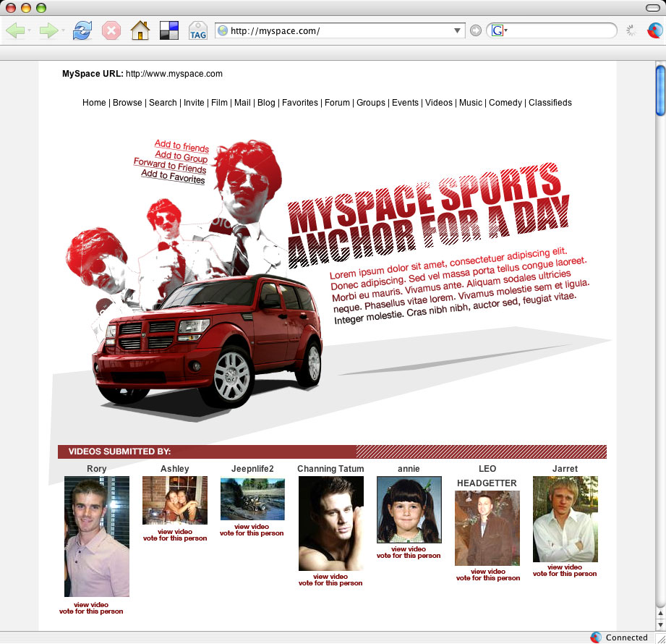The height and width of the screenshot is (644, 666).
Task: Vote for Jarret
Action: (x=565, y=574)
